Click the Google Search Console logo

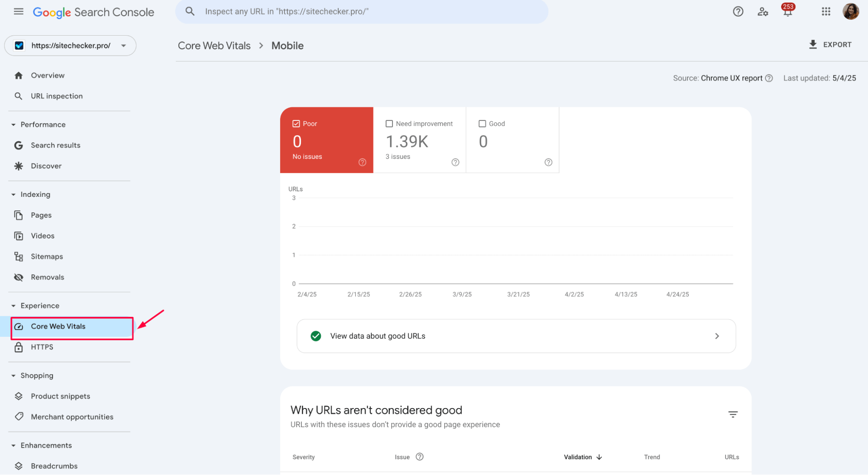(93, 12)
